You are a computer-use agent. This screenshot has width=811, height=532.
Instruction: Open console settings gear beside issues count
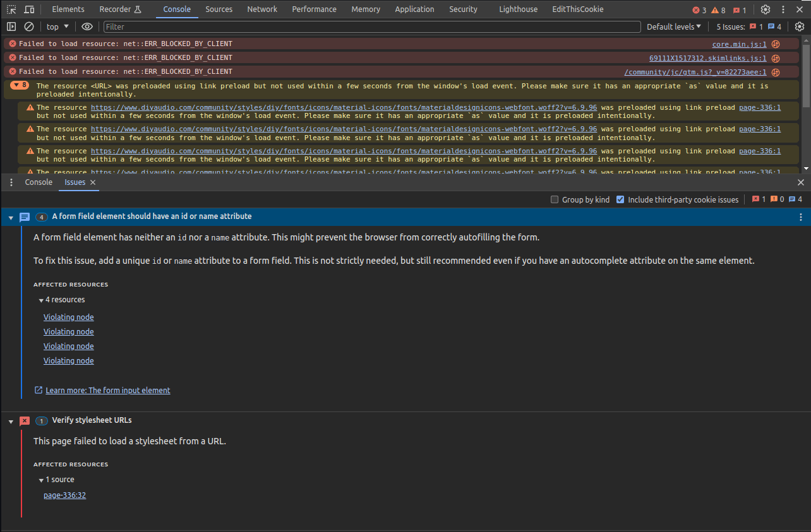tap(800, 27)
